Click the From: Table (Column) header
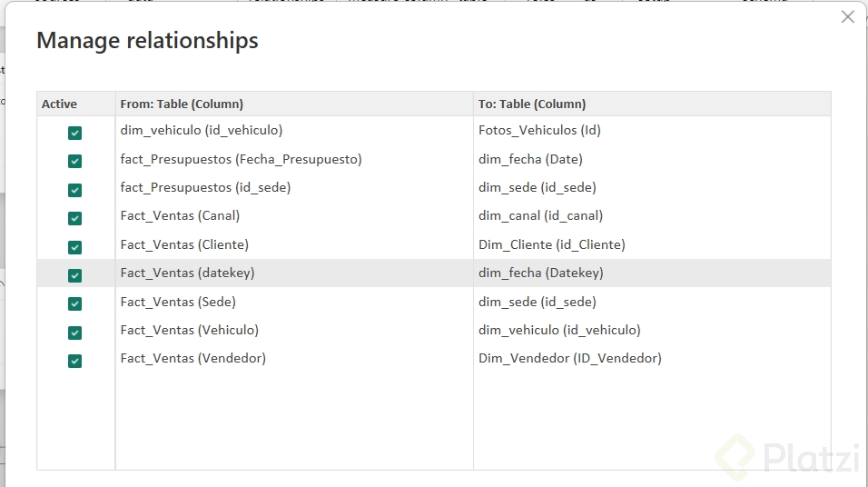The width and height of the screenshot is (868, 487). pos(182,104)
